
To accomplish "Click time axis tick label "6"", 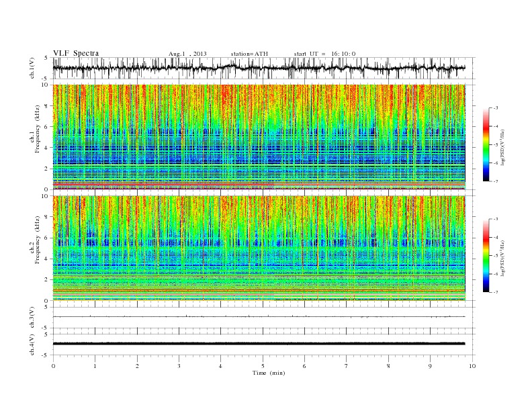I will pyautogui.click(x=304, y=366).
